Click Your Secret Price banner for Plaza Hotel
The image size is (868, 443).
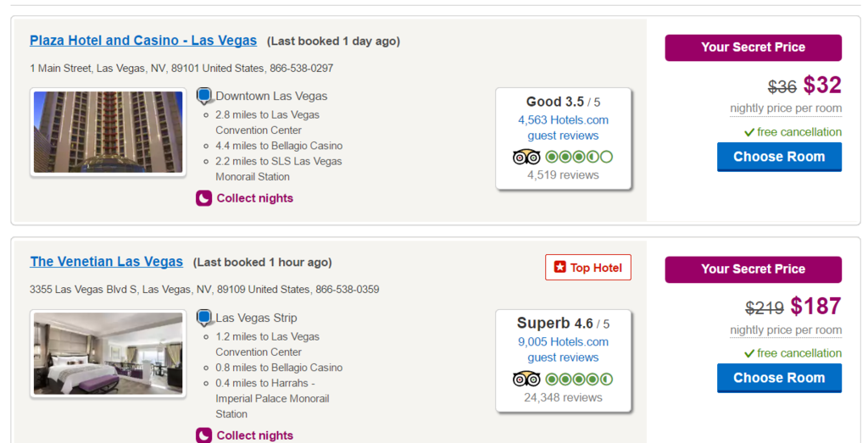click(754, 47)
